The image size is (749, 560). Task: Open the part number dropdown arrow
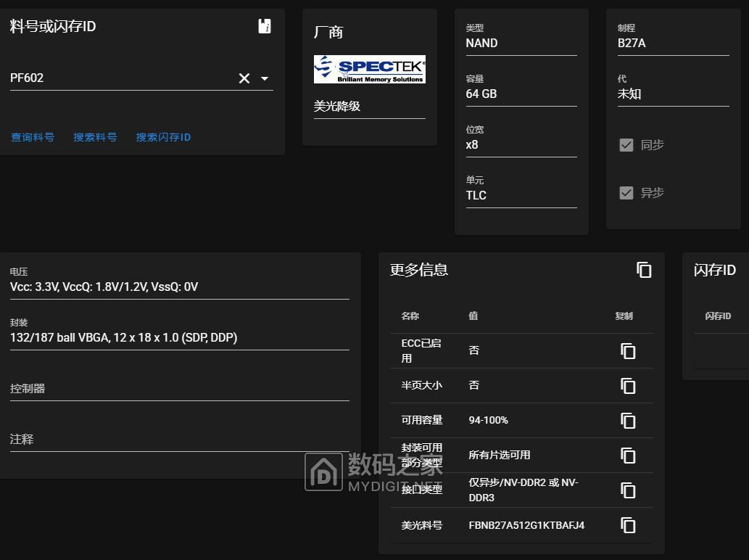click(265, 78)
